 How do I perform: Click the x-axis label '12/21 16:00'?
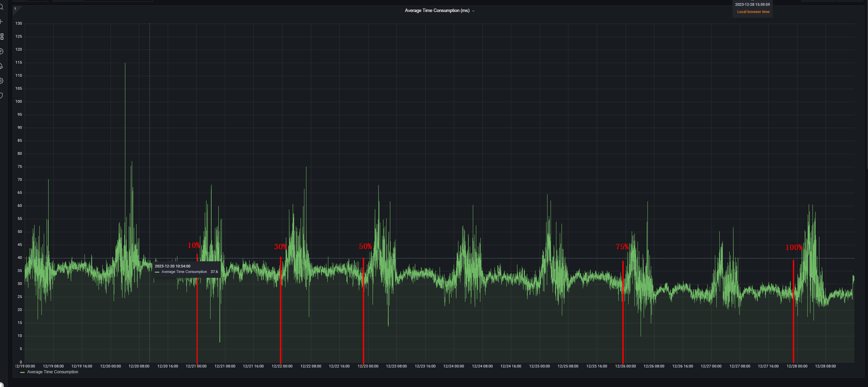[x=253, y=366]
